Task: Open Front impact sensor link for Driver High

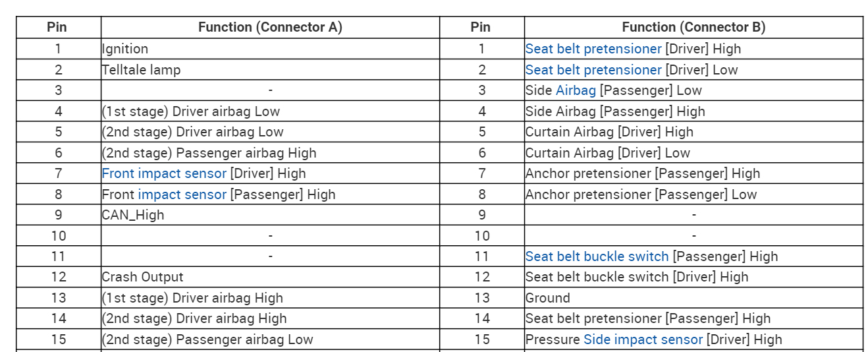Action: point(164,173)
